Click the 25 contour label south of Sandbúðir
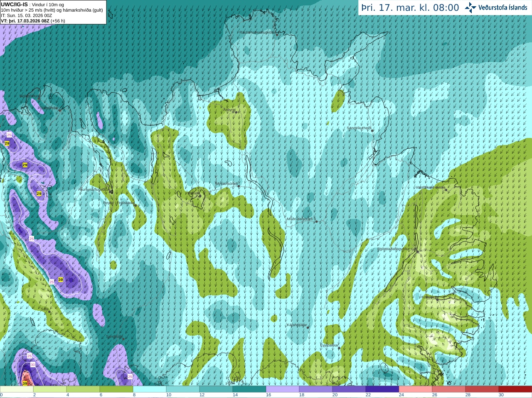 click(130, 376)
